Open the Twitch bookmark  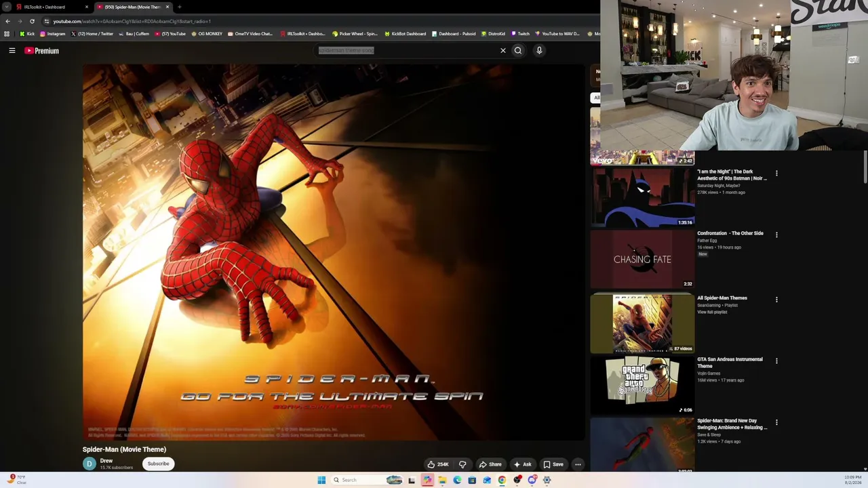tap(520, 34)
